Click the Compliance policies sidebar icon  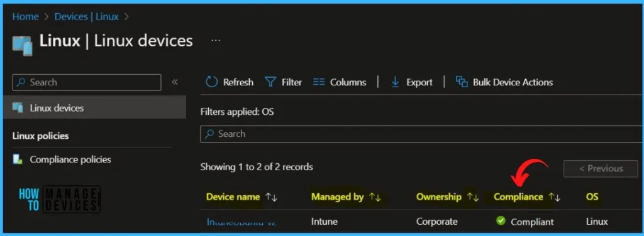[x=18, y=159]
